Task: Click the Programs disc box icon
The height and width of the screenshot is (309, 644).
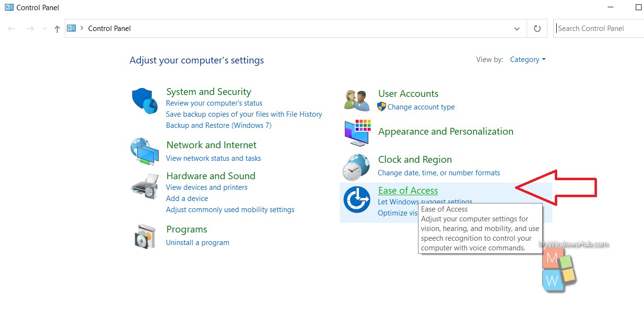Action: click(145, 236)
